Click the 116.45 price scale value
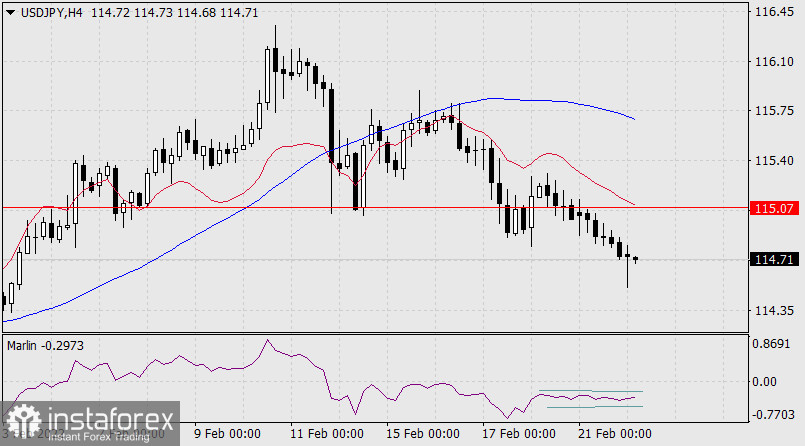805x446 pixels. click(774, 12)
